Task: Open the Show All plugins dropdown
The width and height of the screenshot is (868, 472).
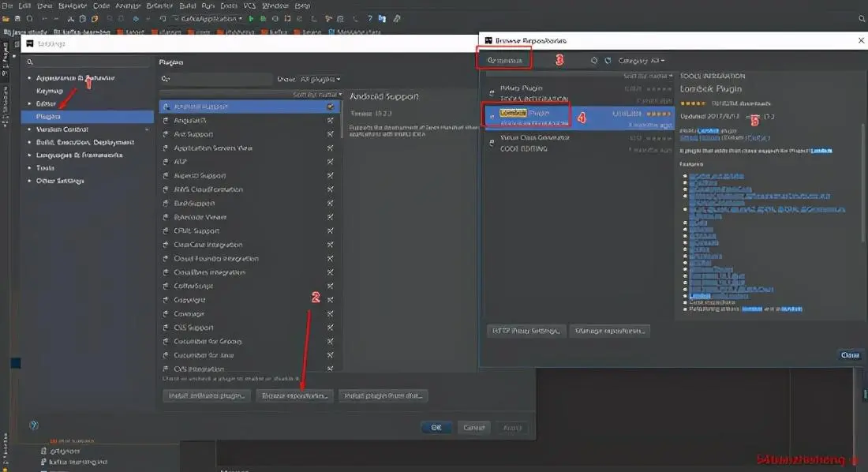Action: pyautogui.click(x=320, y=79)
